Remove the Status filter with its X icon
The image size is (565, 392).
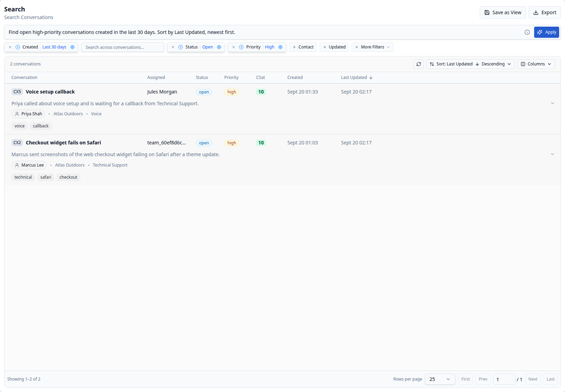[x=173, y=47]
